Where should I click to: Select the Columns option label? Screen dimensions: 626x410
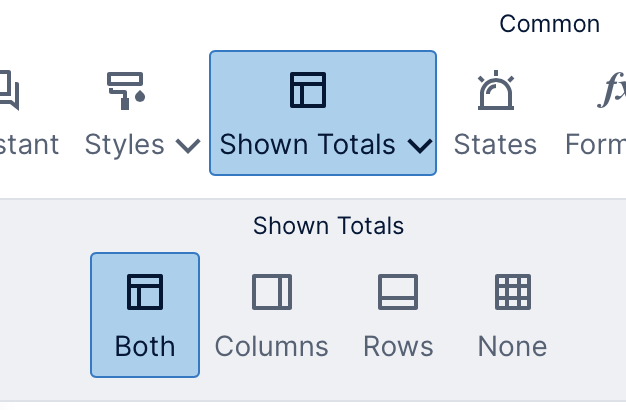272,346
